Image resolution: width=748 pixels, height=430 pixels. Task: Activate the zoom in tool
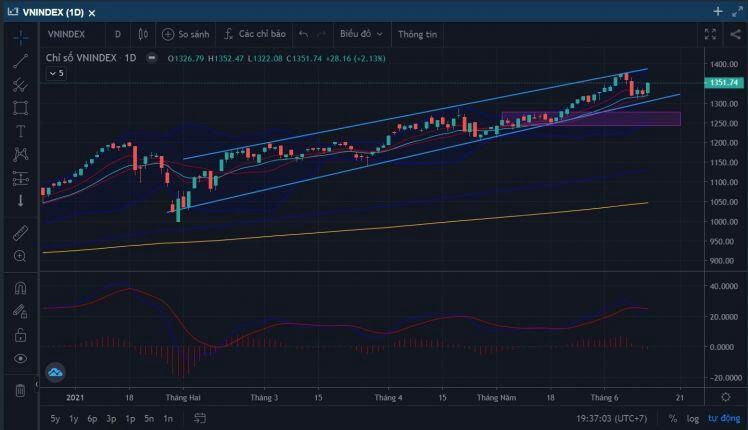pos(20,256)
